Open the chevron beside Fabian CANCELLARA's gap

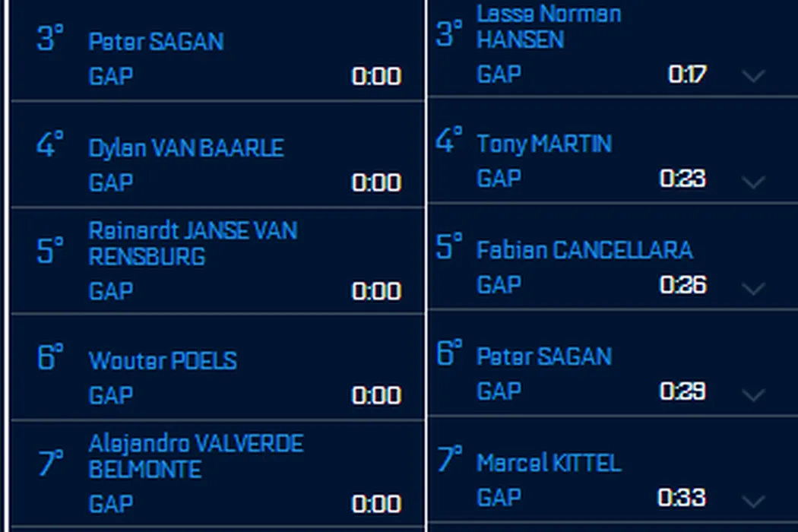pyautogui.click(x=753, y=288)
